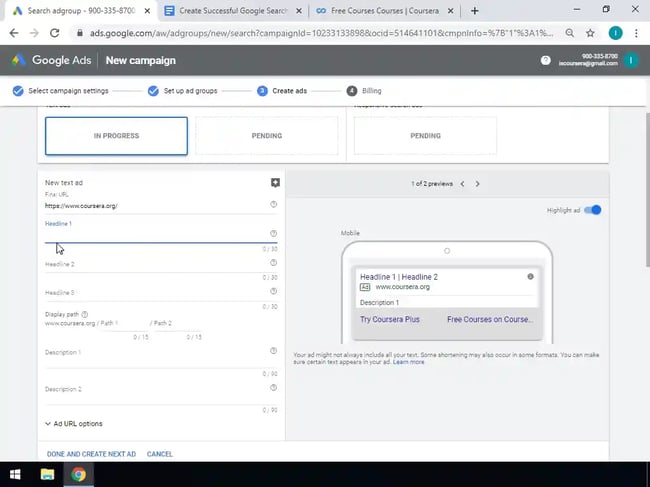The height and width of the screenshot is (487, 650).
Task: Click the Chrome icon in the taskbar
Action: click(78, 474)
